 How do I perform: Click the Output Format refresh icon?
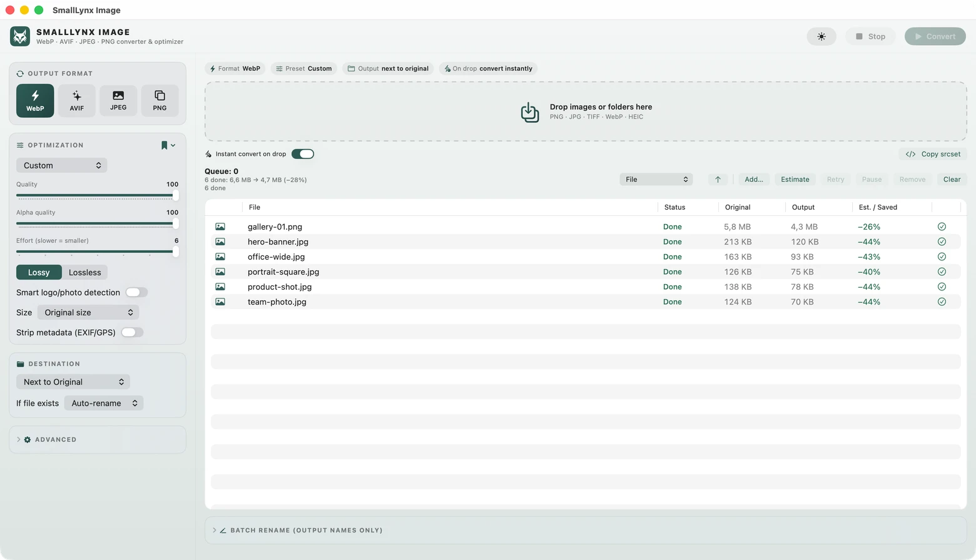tap(20, 74)
